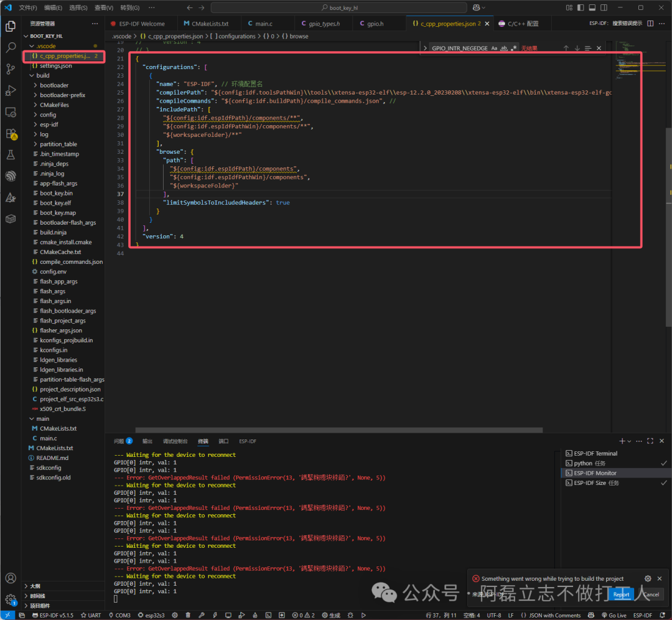This screenshot has width=672, height=620.
Task: Click Go Live in status bar
Action: [x=614, y=615]
